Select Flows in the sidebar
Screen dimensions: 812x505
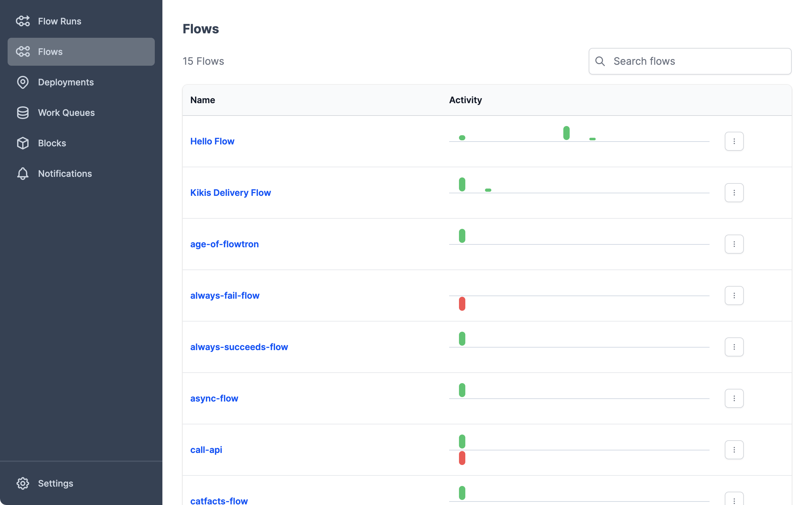[x=81, y=51]
